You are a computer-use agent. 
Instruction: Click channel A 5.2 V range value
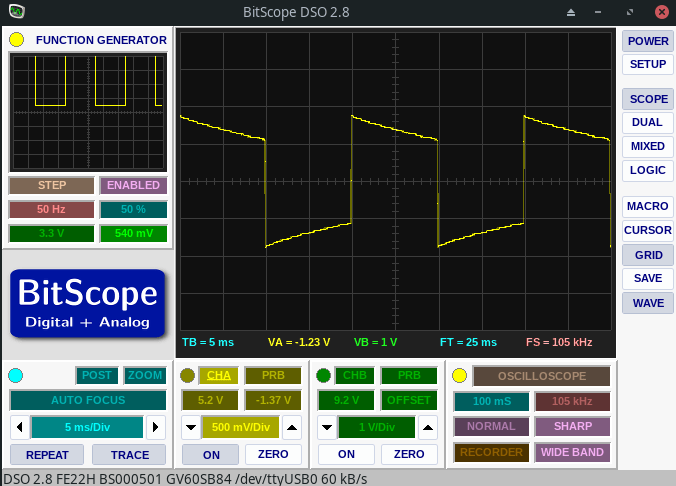(210, 400)
